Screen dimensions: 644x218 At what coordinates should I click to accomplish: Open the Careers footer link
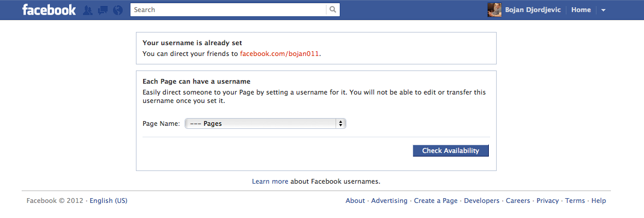point(518,201)
